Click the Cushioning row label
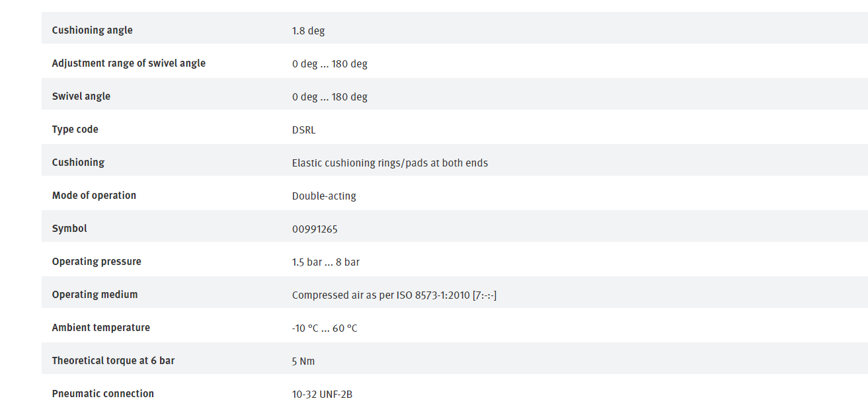The height and width of the screenshot is (417, 868). [78, 163]
